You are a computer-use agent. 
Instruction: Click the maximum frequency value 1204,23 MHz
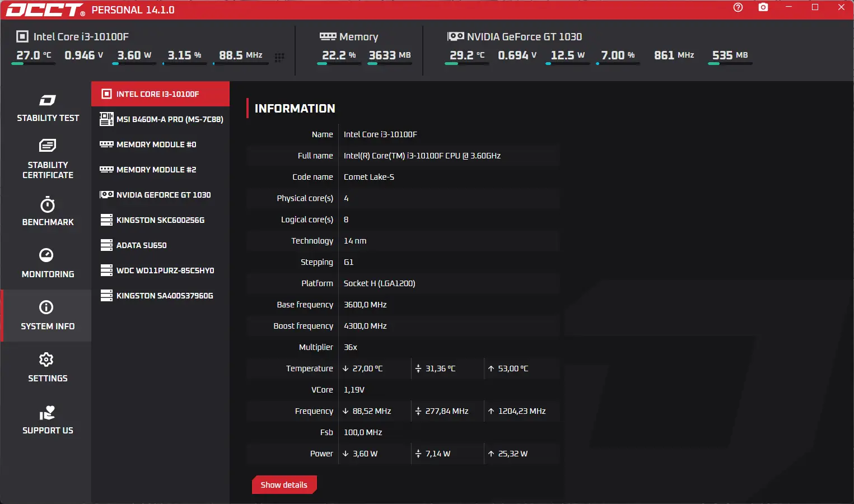pos(522,411)
